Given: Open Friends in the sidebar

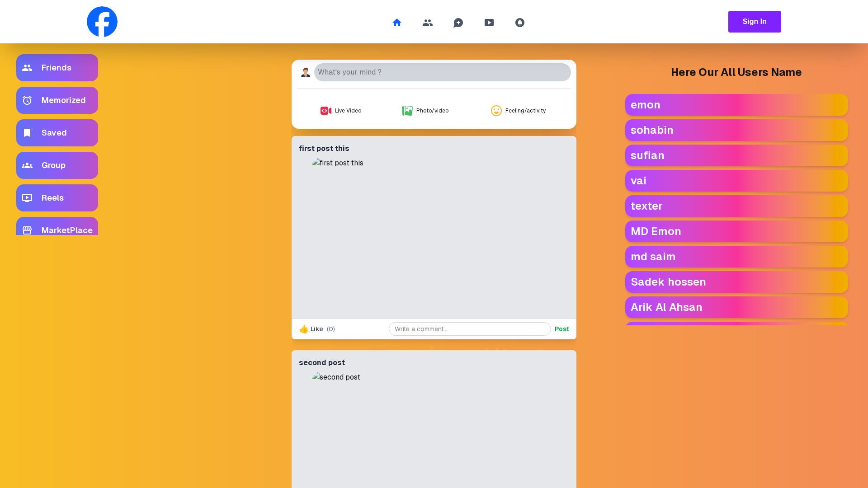Looking at the screenshot, I should [57, 68].
